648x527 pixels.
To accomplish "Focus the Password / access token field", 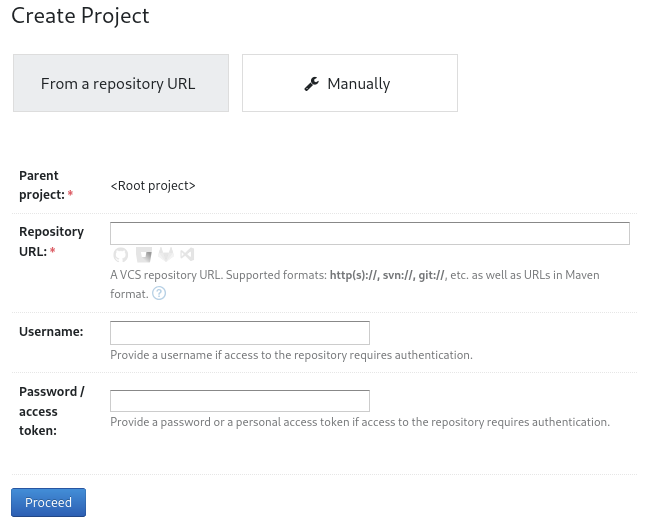I will point(240,401).
